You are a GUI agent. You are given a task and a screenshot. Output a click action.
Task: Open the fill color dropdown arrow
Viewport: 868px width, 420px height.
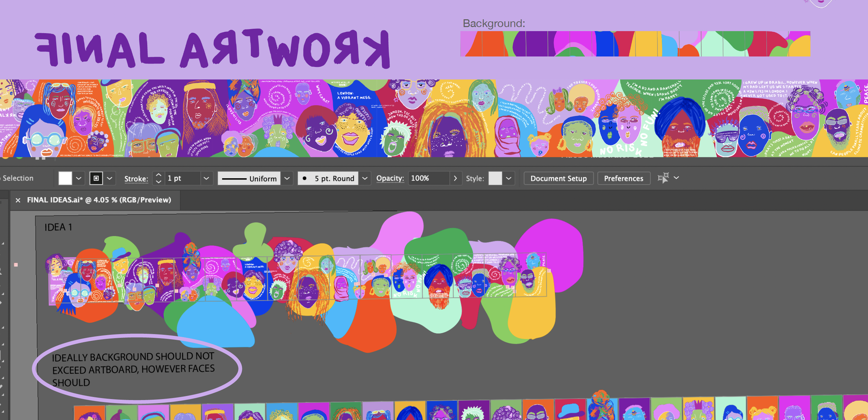click(x=79, y=178)
